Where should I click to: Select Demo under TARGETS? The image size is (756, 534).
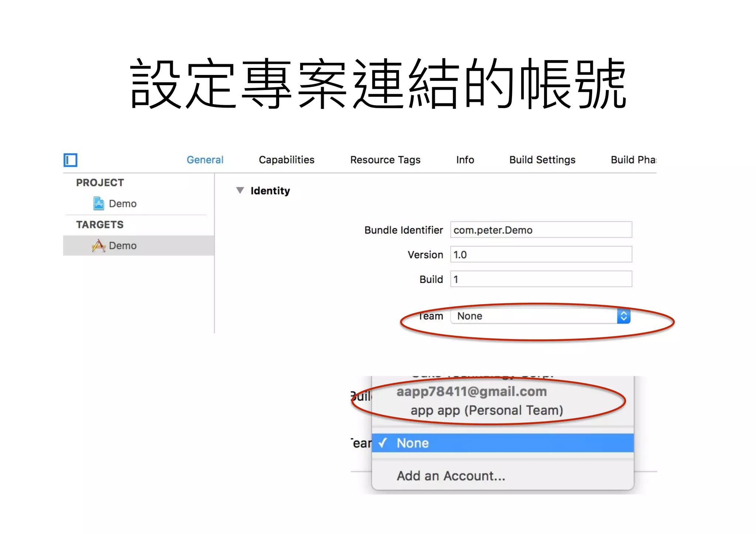pos(123,245)
